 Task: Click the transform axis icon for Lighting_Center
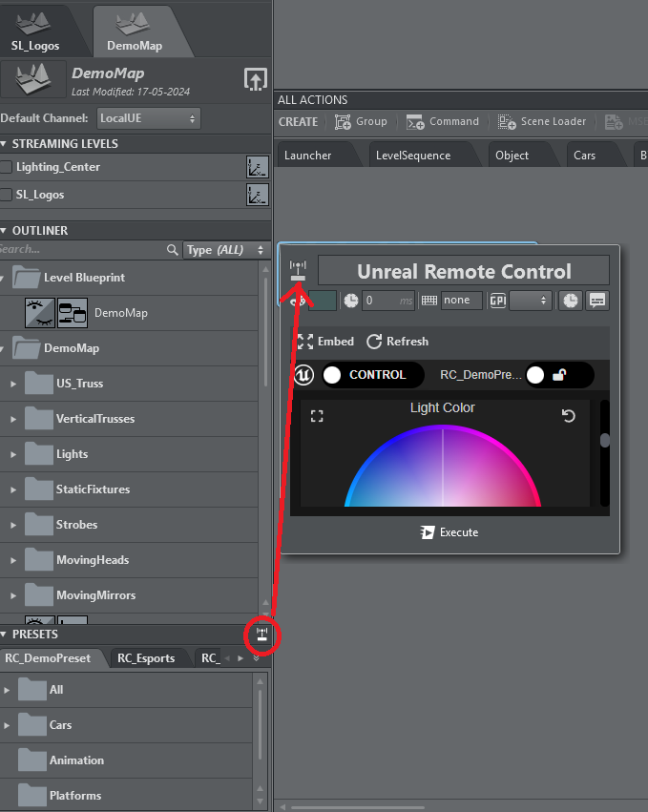257,168
